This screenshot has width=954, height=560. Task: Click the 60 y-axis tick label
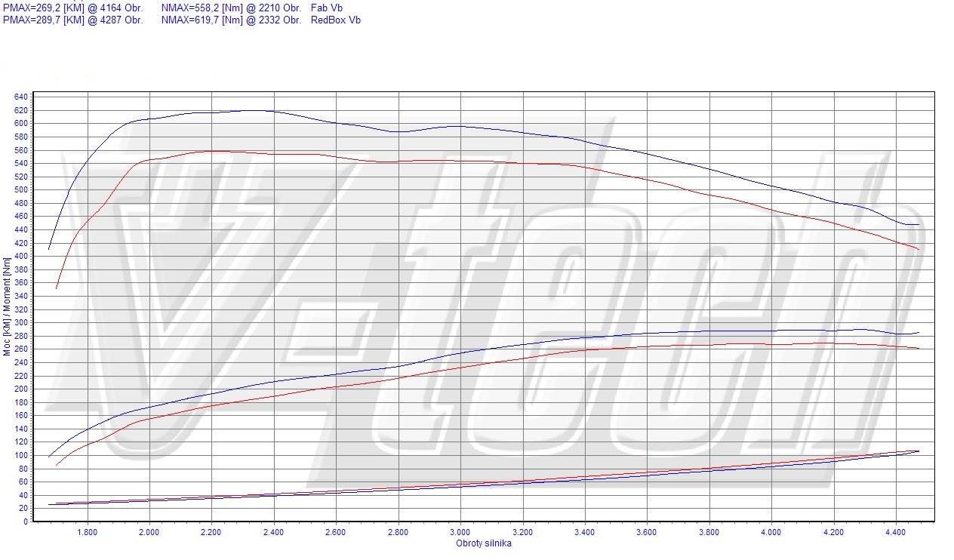[23, 482]
